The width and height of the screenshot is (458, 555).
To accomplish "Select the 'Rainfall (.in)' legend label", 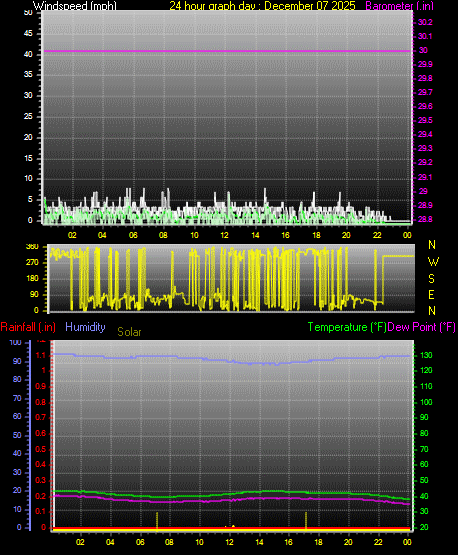I will (x=28, y=327).
